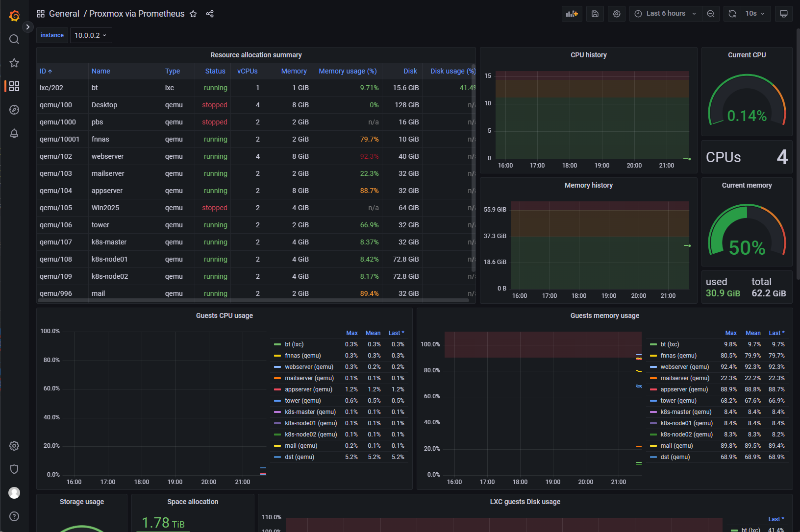Sort CPU legend by Mean column
The width and height of the screenshot is (800, 532).
(373, 333)
